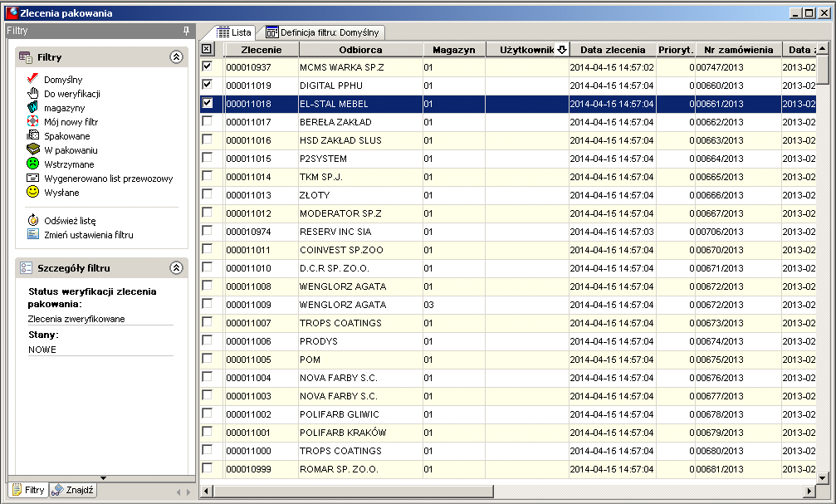
Task: Select the Wysłane filter link
Action: (x=61, y=193)
